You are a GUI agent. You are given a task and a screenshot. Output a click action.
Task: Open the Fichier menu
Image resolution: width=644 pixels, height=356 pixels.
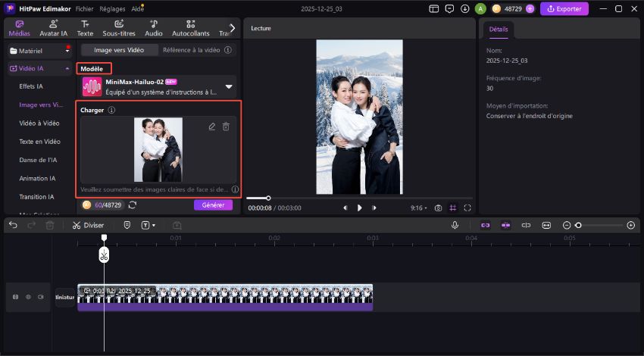coord(85,9)
